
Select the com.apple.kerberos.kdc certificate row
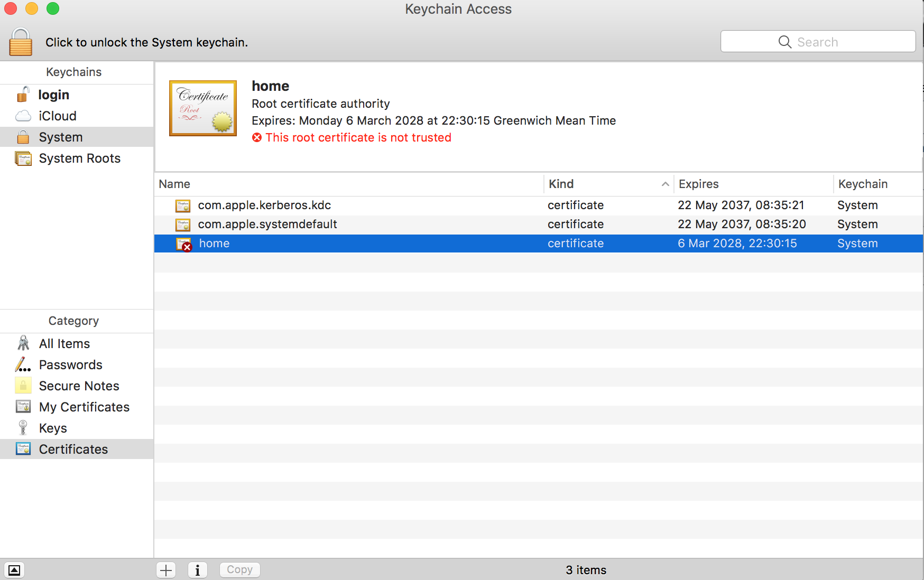pyautogui.click(x=264, y=205)
